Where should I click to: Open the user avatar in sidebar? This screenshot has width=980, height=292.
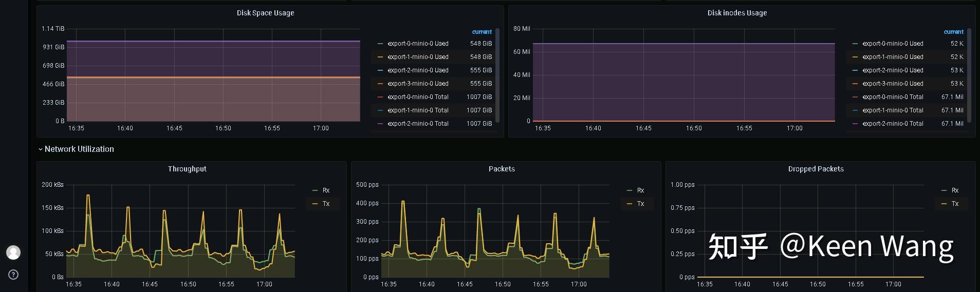(x=13, y=252)
